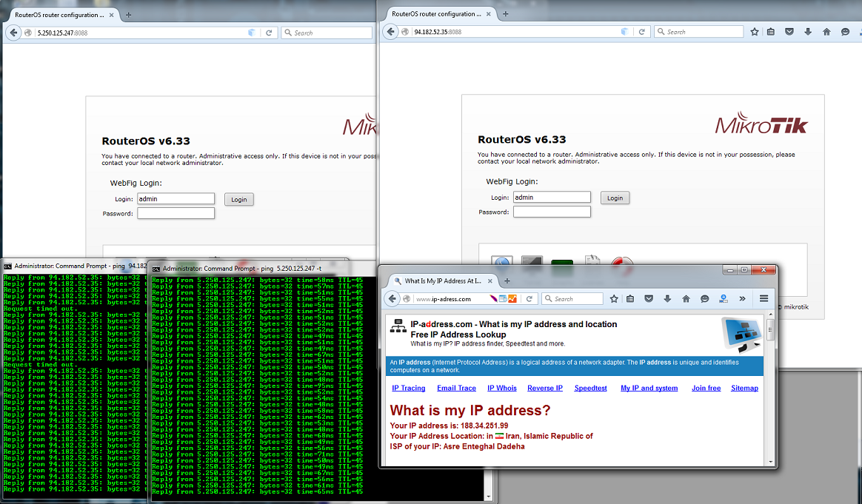Click the blue user add-on icon in ip-adress.com toolbar
862x504 pixels.
pos(724,299)
